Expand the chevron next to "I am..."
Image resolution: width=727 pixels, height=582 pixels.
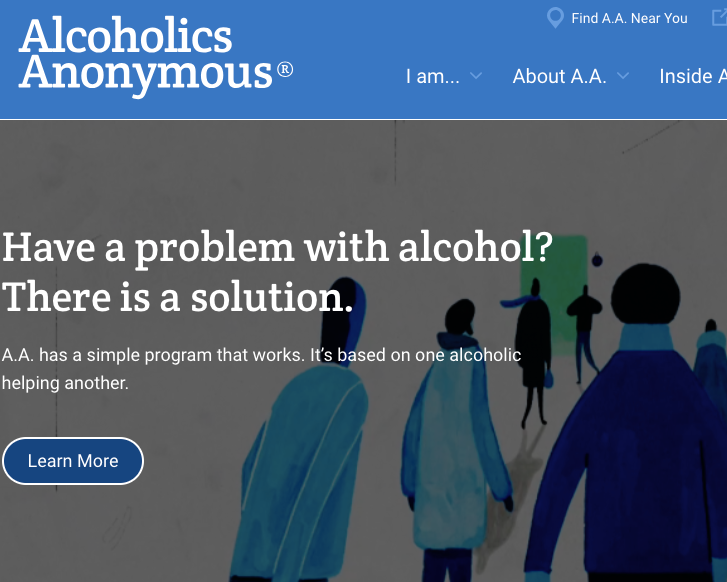pyautogui.click(x=476, y=76)
